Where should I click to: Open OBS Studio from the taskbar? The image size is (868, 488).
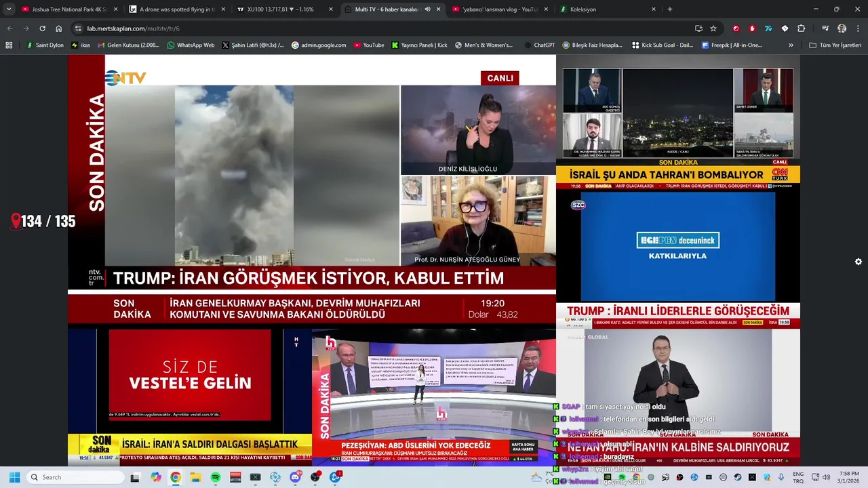coord(315,477)
